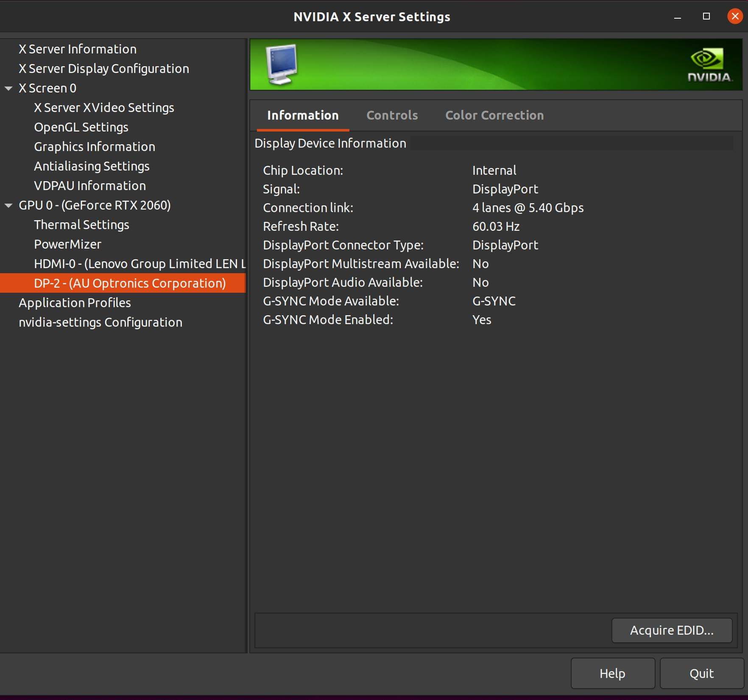748x700 pixels.
Task: Select X Server Information
Action: click(x=78, y=49)
